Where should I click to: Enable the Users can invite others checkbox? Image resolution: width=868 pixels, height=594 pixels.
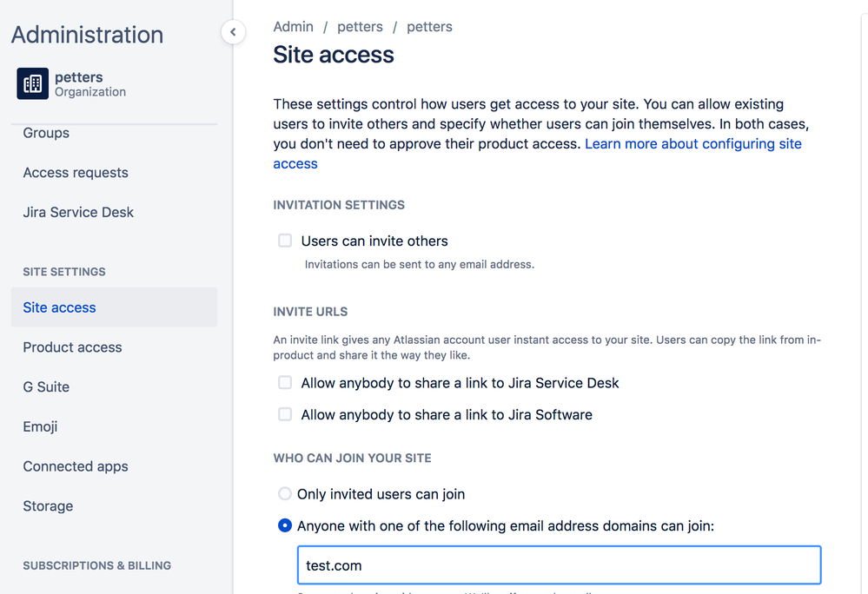click(x=284, y=241)
